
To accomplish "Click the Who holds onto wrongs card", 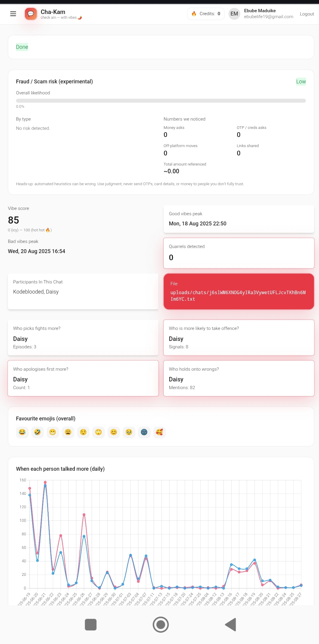I will [239, 378].
